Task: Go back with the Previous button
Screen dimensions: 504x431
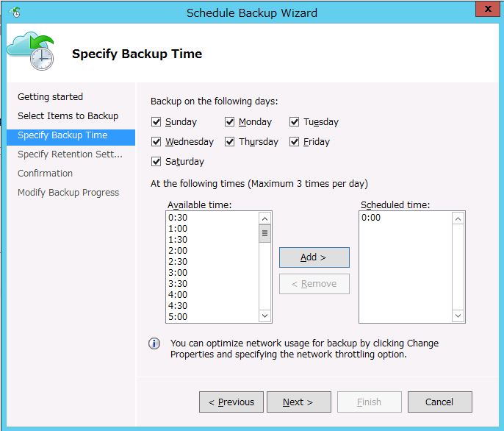Action: 231,402
